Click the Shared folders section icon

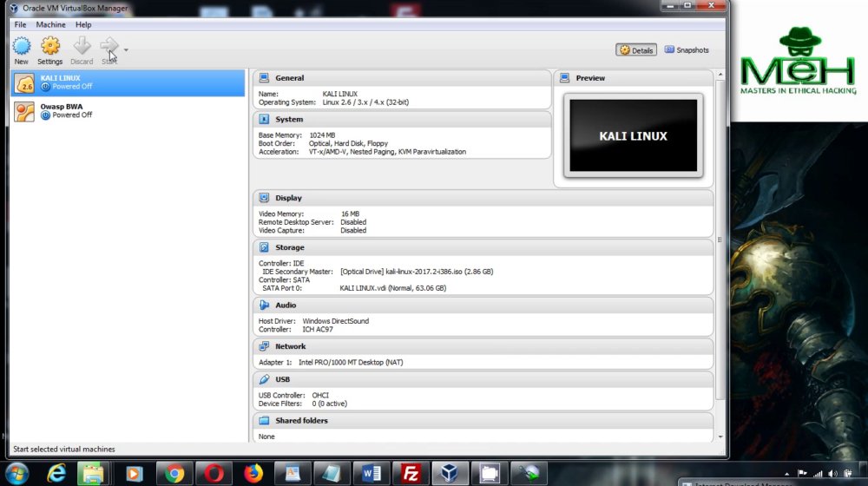click(x=264, y=421)
